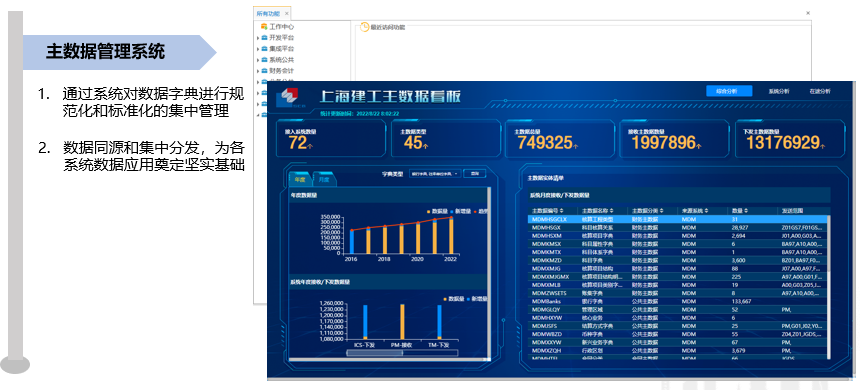Toggle the 数据量 legend in yearly chart
Screen dimensions: 860x390
pos(437,211)
